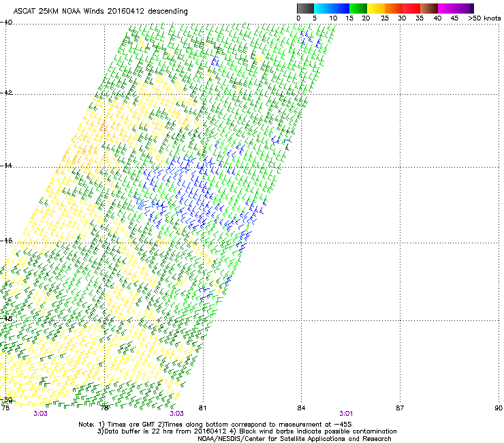
Task: Click the magenta 40-45 knots color swatch
Action: pyautogui.click(x=447, y=8)
